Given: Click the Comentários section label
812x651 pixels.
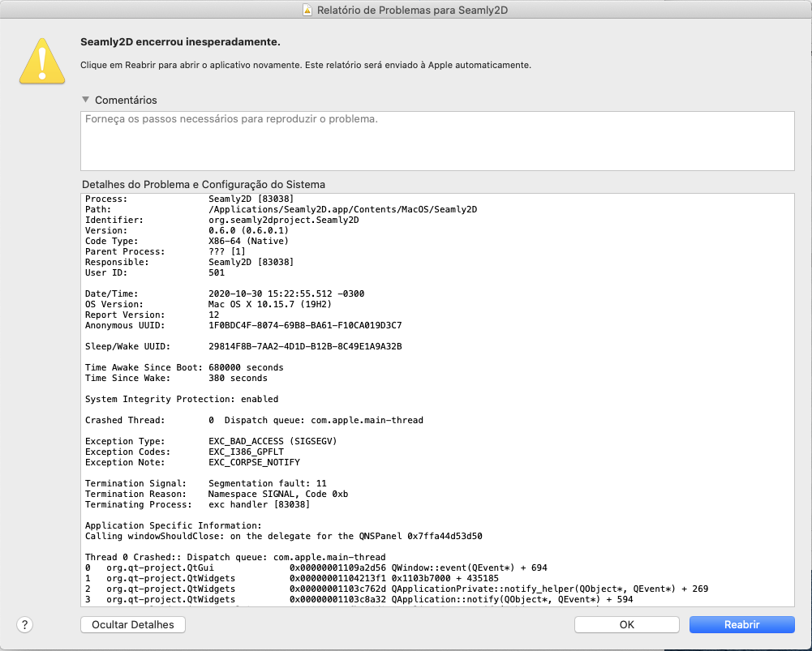Looking at the screenshot, I should point(126,100).
